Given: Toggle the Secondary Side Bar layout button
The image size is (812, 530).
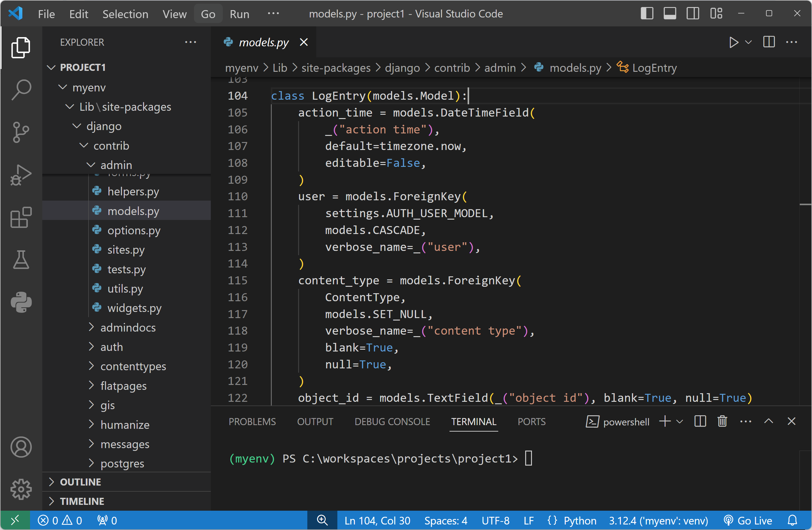Looking at the screenshot, I should coord(692,14).
